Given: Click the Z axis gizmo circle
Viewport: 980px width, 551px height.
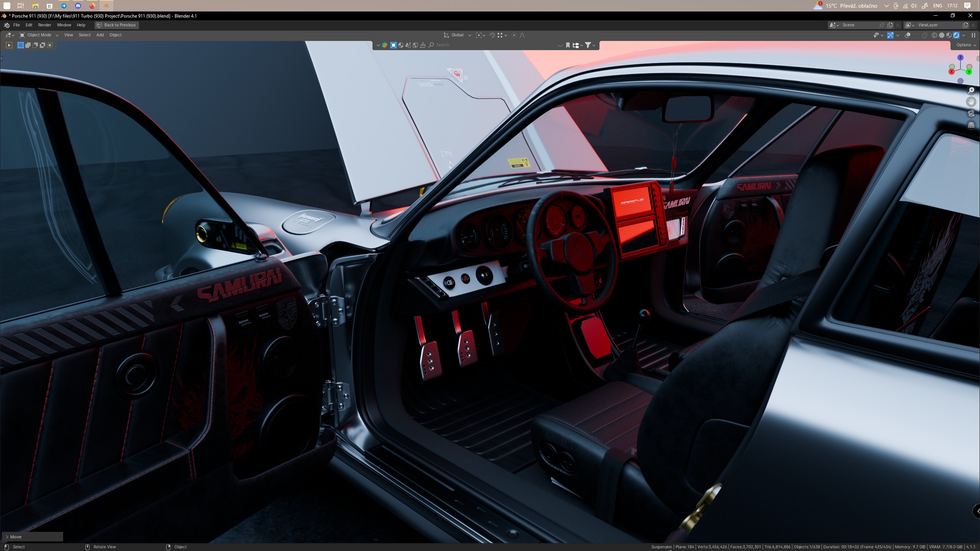Looking at the screenshot, I should tap(960, 58).
